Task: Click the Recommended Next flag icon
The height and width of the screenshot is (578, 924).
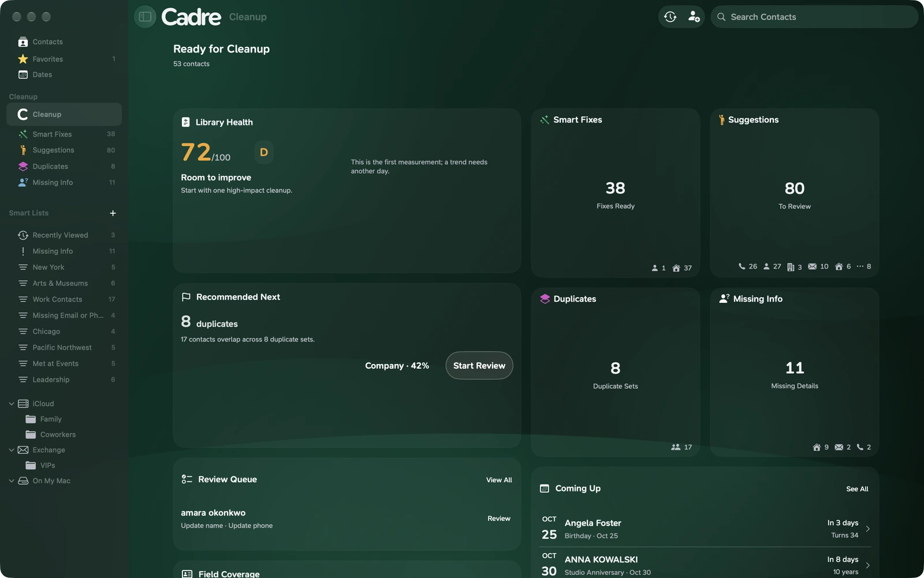Action: coord(186,297)
